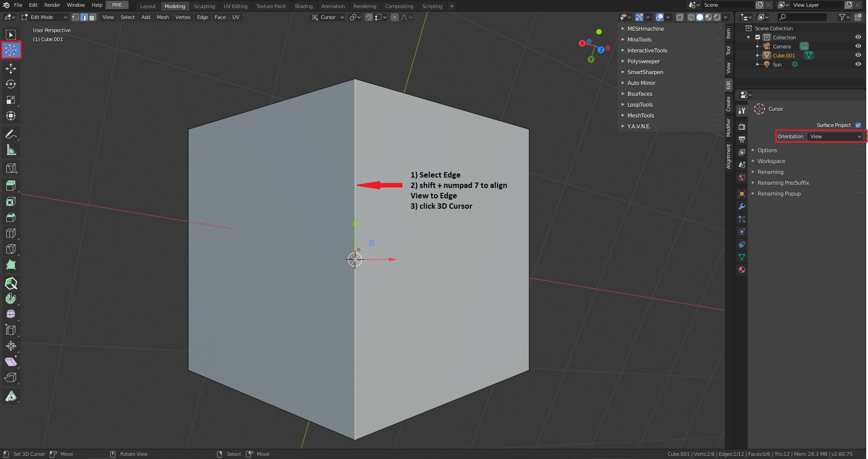Image resolution: width=868 pixels, height=459 pixels.
Task: Click the search field in the outliner
Action: coord(802,17)
